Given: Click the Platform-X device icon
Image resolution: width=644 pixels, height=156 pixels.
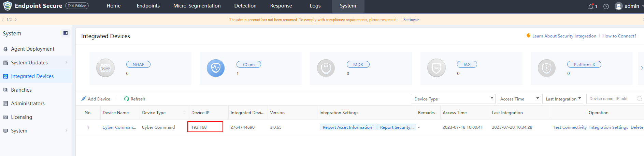Looking at the screenshot, I should pos(546,68).
